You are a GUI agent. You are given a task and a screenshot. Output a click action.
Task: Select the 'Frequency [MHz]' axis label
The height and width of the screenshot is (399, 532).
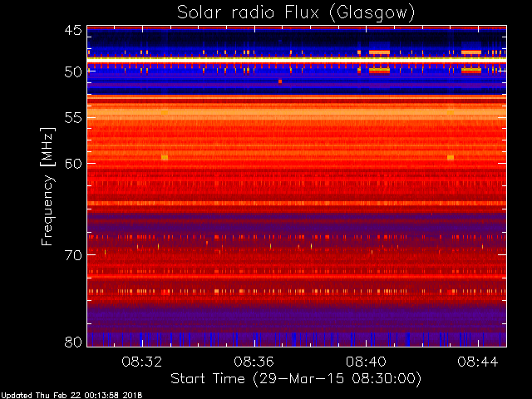47,186
